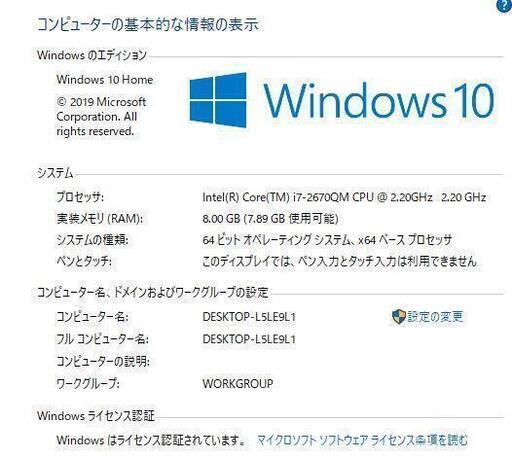Click the システム section header
Image resolution: width=512 pixels, height=458 pixels.
coord(55,173)
